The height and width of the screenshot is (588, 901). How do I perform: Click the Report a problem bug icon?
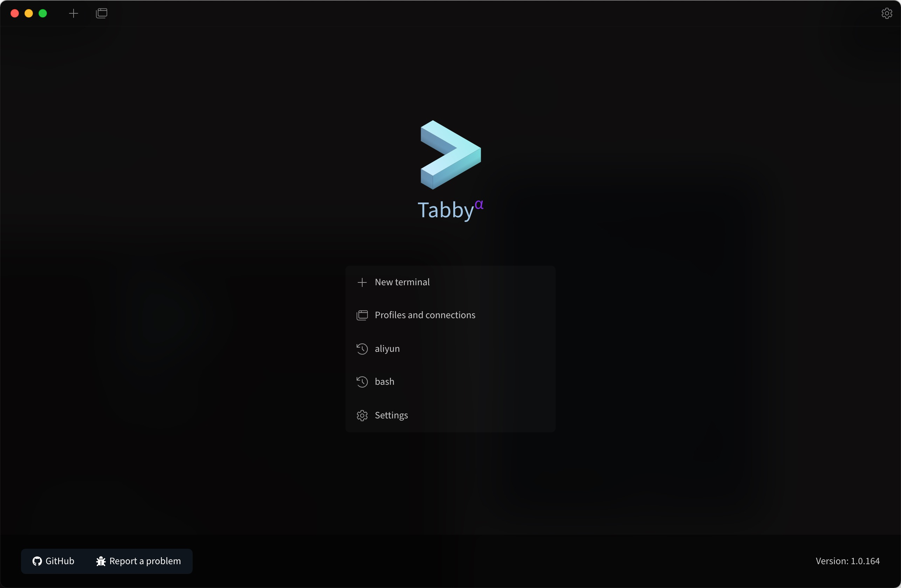click(101, 561)
